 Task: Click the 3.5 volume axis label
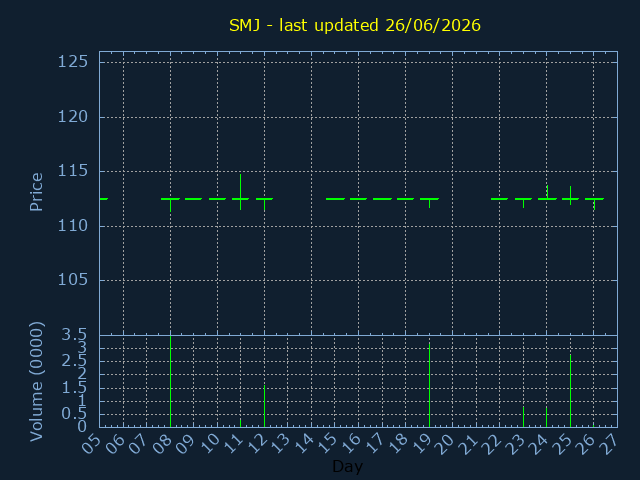click(74, 336)
